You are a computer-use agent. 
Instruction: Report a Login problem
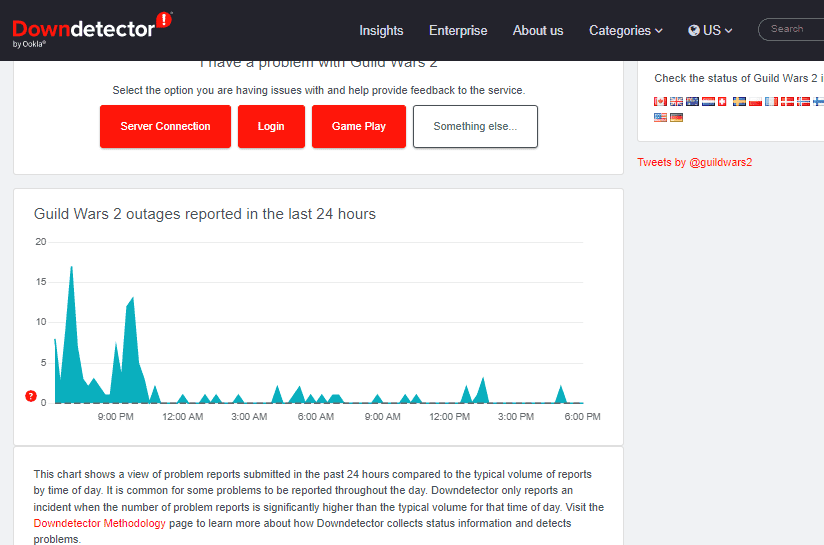(x=271, y=126)
